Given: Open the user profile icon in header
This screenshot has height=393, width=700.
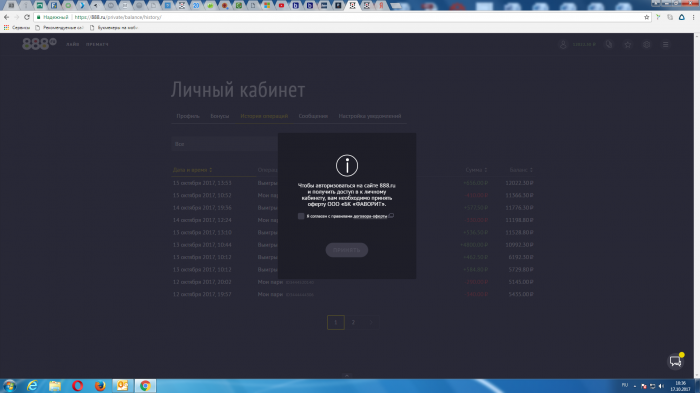Looking at the screenshot, I should tap(563, 45).
